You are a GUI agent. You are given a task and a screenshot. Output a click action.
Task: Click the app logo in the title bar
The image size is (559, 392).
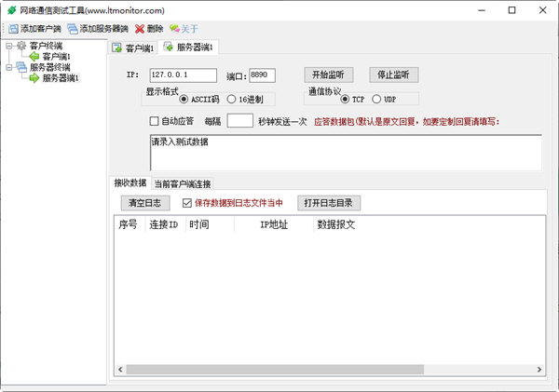pyautogui.click(x=12, y=10)
